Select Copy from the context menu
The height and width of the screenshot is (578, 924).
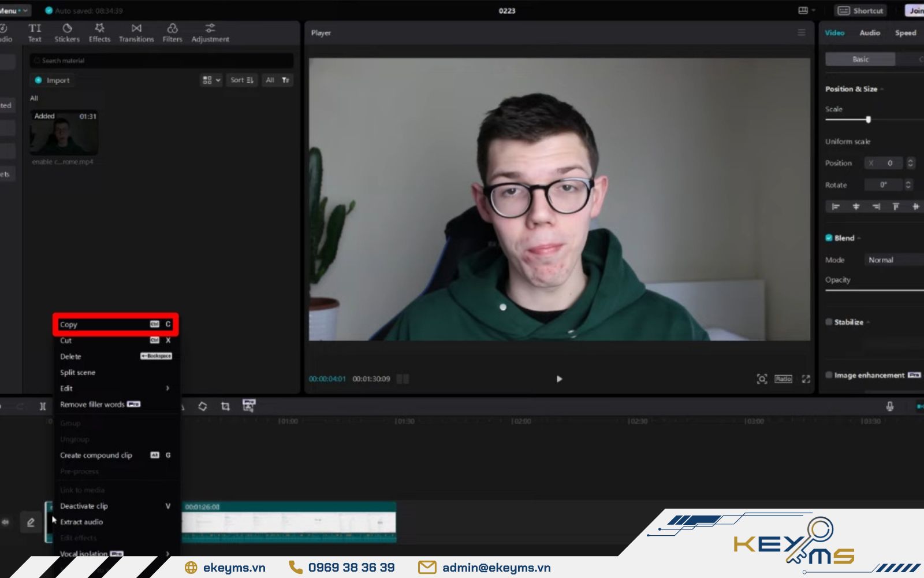tap(114, 324)
